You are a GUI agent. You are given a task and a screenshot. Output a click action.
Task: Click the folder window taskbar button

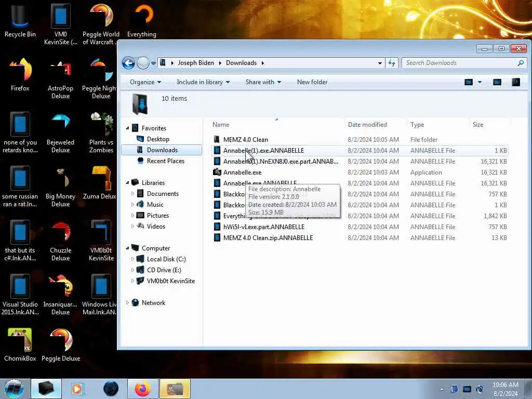(175, 389)
